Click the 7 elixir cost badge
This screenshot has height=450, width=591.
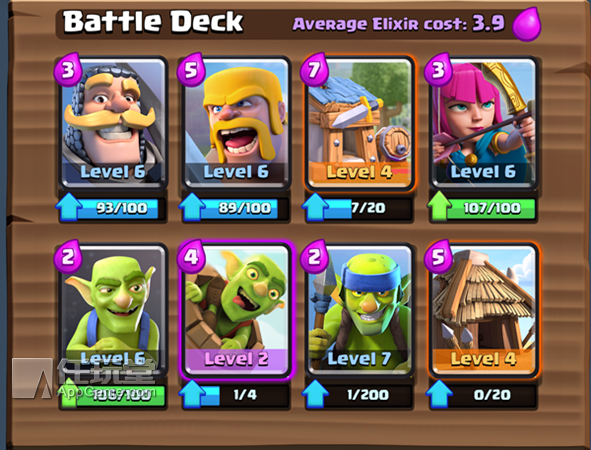(x=314, y=69)
